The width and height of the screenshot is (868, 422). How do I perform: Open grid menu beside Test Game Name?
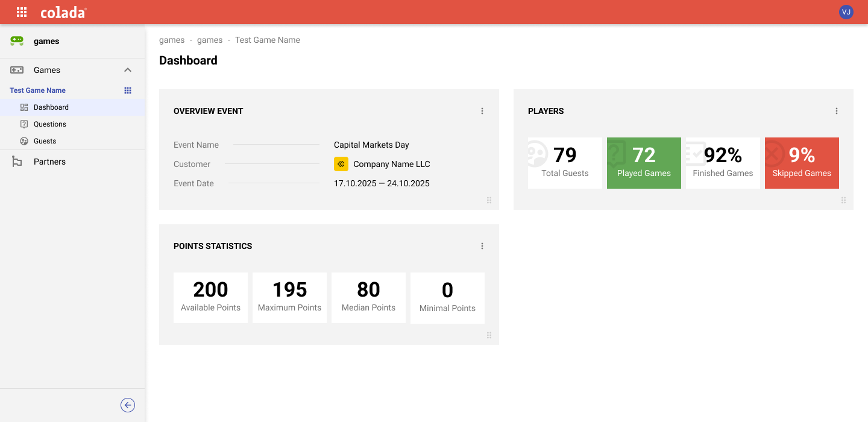[x=128, y=90]
